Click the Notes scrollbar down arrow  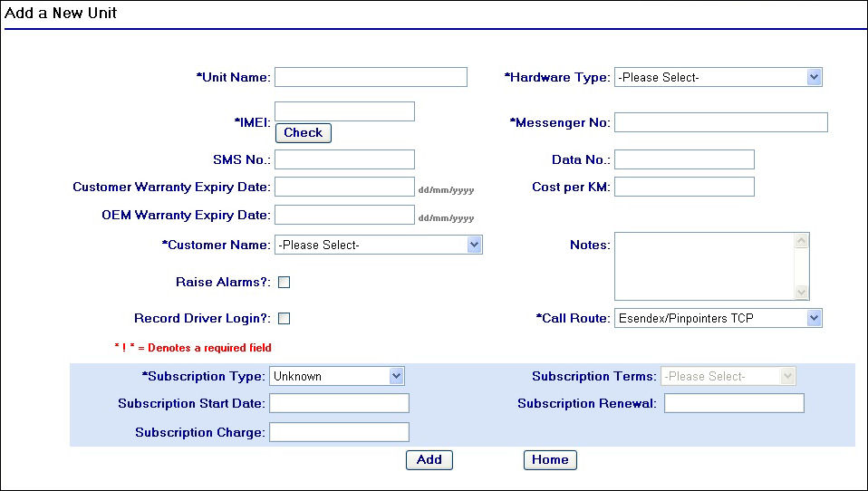tap(801, 292)
